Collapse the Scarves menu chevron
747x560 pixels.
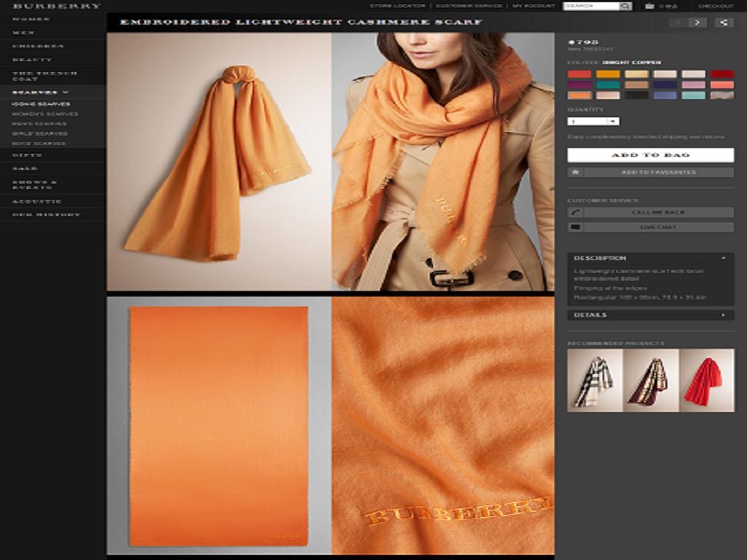coord(66,92)
